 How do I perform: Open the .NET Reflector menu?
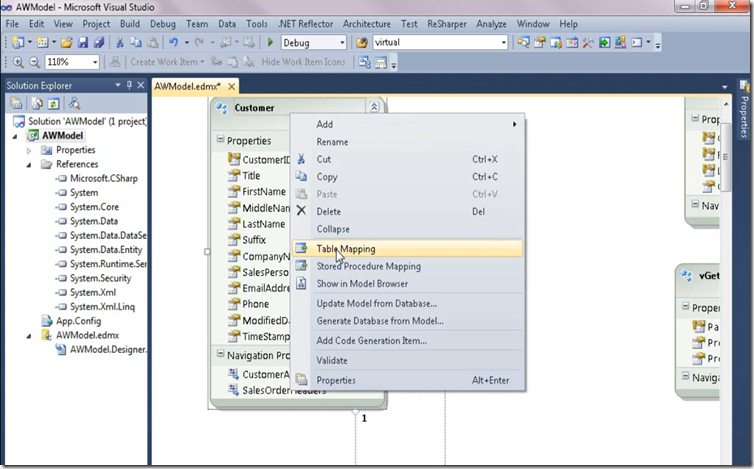[x=305, y=24]
